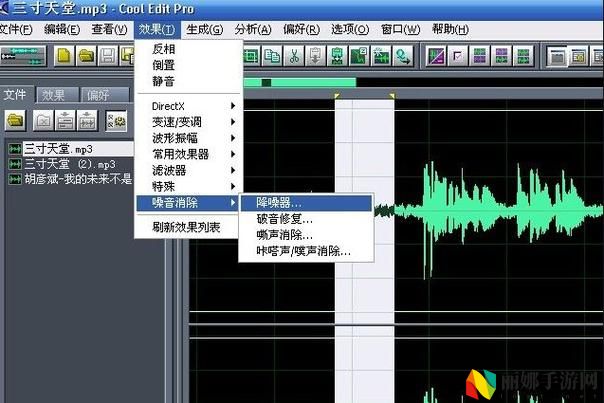Open the 窗口(W) menu
The width and height of the screenshot is (604, 403).
(400, 29)
